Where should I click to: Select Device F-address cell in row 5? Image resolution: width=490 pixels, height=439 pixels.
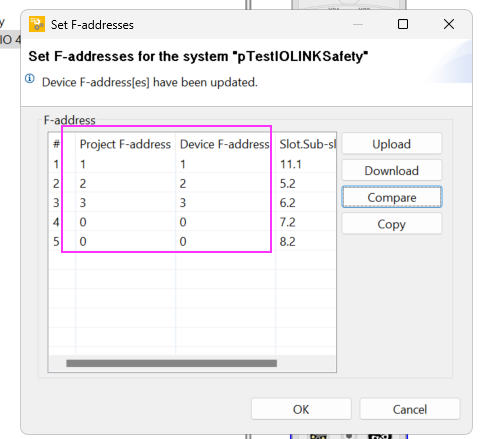pyautogui.click(x=225, y=241)
